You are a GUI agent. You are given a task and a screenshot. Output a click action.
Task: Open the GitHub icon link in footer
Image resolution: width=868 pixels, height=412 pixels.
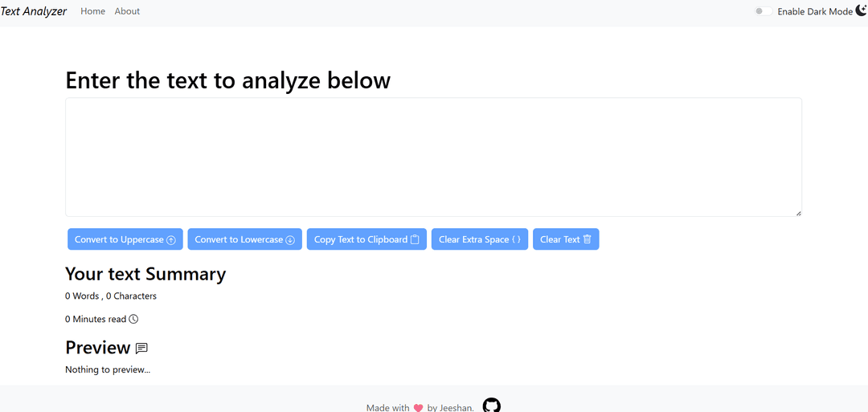pos(491,406)
